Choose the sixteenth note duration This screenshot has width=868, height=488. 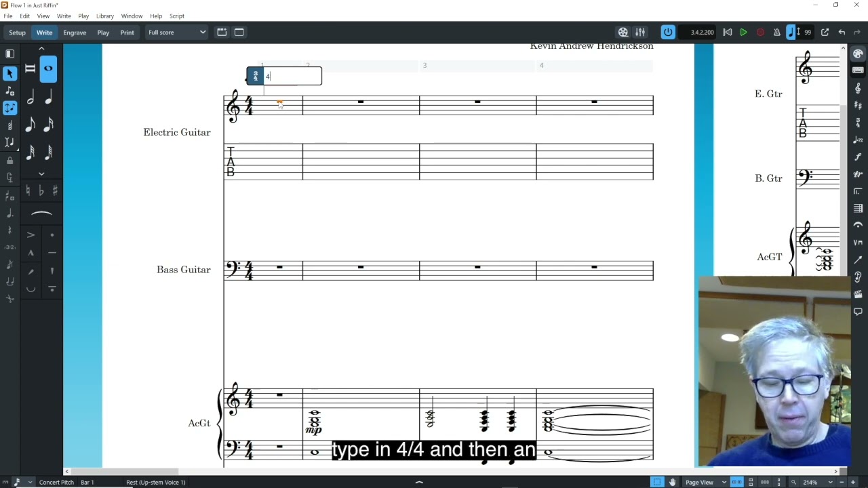click(x=48, y=125)
